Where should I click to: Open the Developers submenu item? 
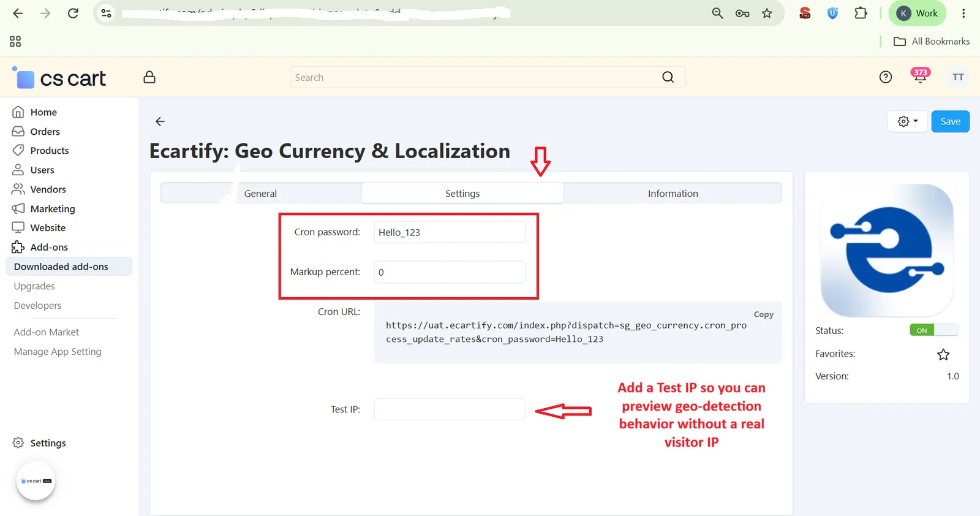point(37,305)
